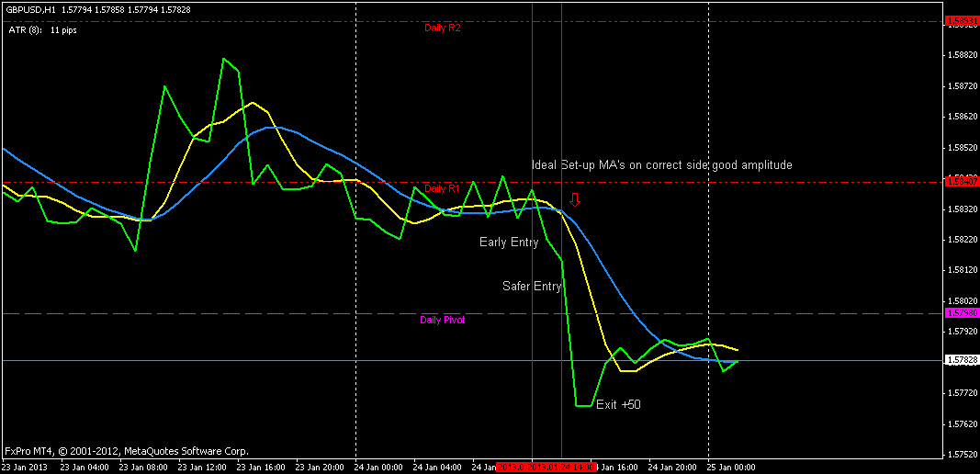The height and width of the screenshot is (474, 980).
Task: Click the FxPro MT4 copyright text
Action: 126,451
